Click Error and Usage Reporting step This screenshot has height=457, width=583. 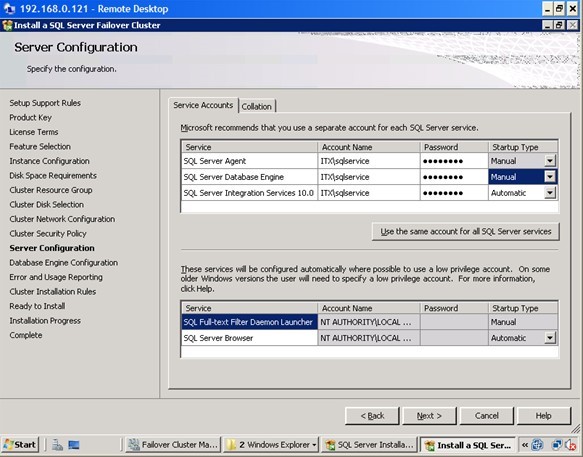[x=56, y=277]
